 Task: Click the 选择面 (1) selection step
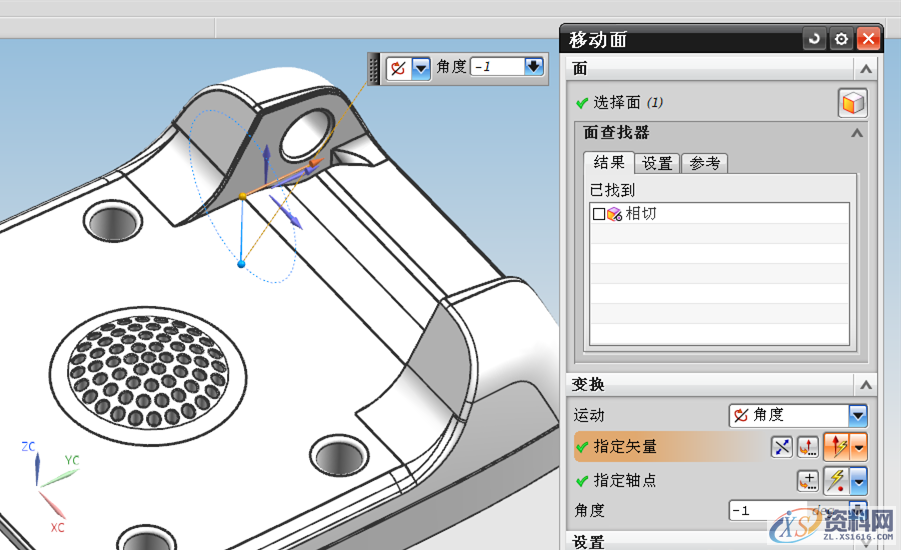tap(627, 102)
